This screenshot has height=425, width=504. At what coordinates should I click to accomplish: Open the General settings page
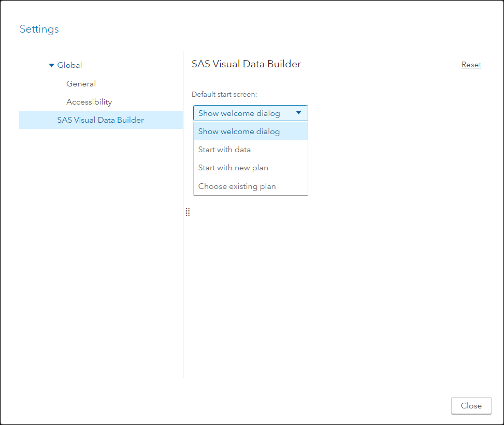point(81,84)
